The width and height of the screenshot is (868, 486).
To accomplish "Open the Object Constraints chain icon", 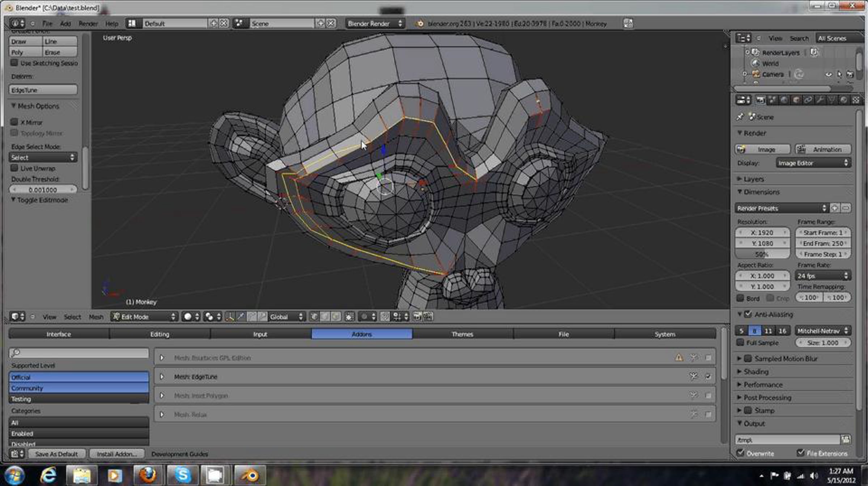I will point(808,100).
